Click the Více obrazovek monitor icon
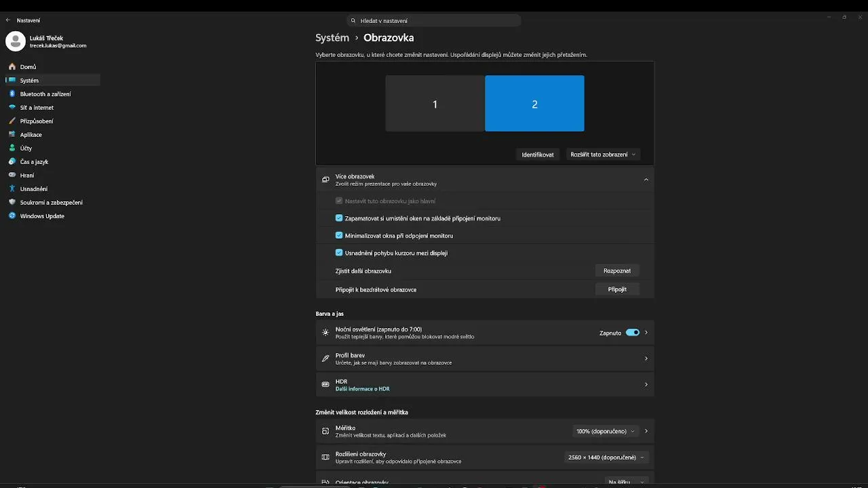868x488 pixels. coord(325,180)
